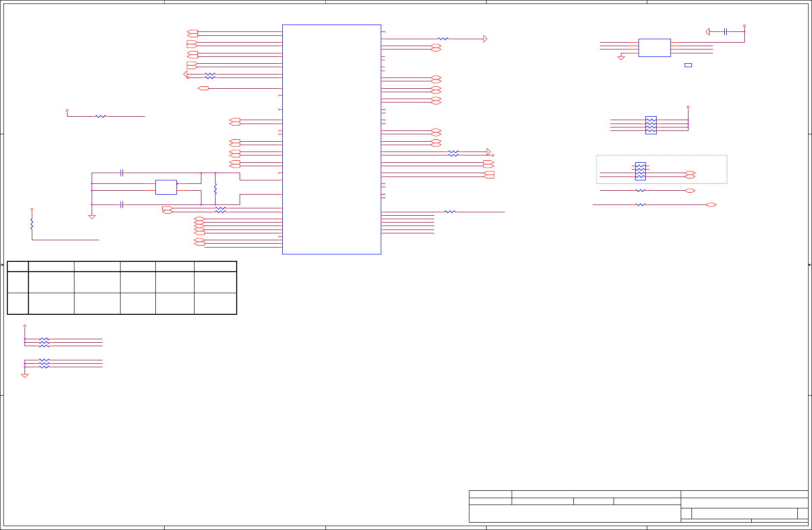Select the black-bordered strap table
Image resolution: width=812 pixels, height=530 pixels.
click(122, 288)
